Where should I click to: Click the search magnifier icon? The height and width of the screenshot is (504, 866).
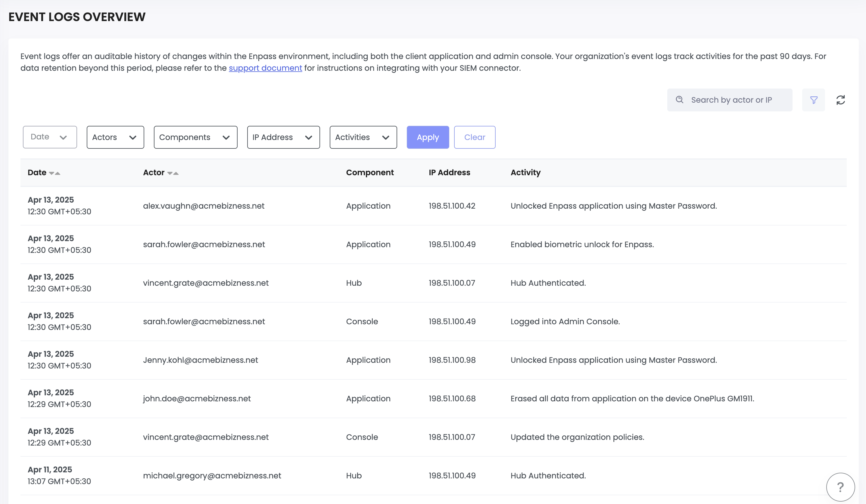679,100
